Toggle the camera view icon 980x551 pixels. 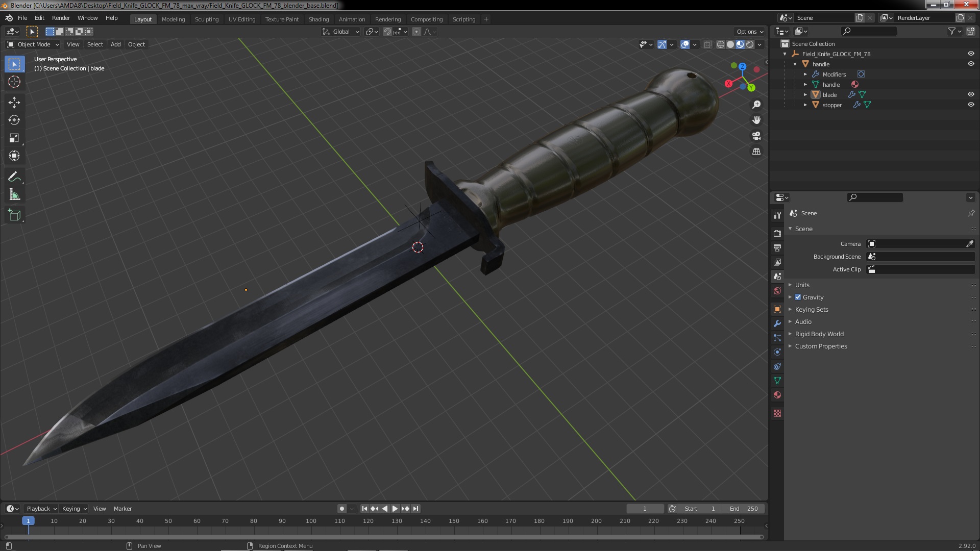[x=756, y=136]
